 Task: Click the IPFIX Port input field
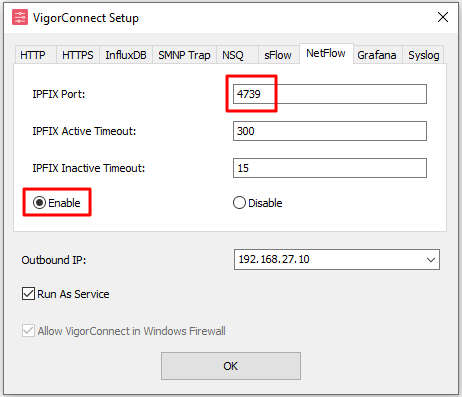(330, 94)
